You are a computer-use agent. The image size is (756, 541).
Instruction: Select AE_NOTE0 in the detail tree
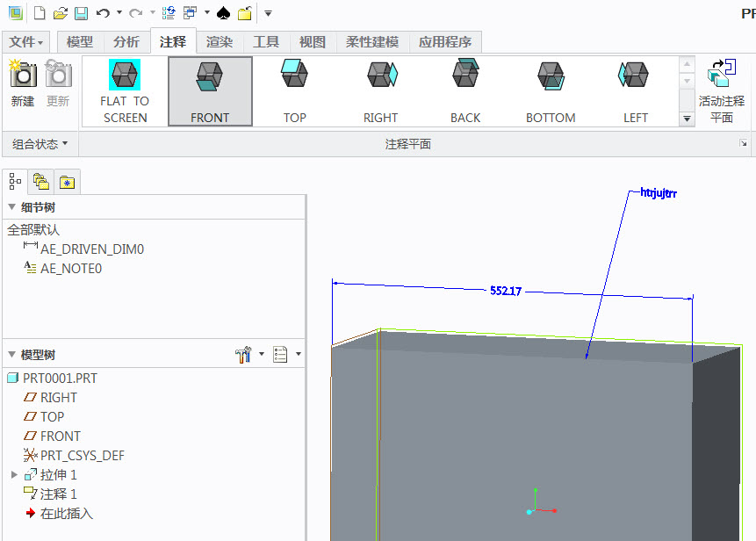coord(62,268)
